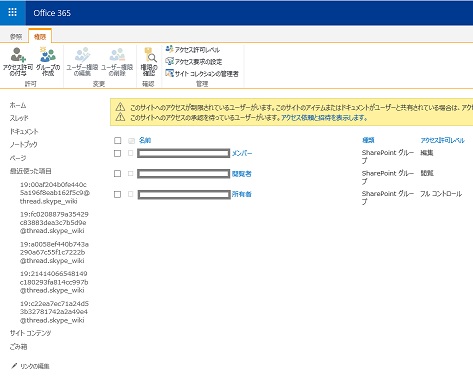Screen dimensions: 473x380
Task: Open the 所有者 group link
Action: click(242, 194)
